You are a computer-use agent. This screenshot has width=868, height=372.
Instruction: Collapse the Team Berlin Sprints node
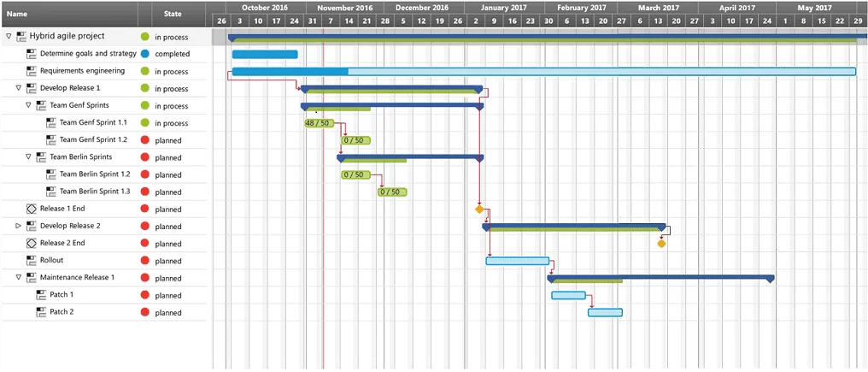coord(28,156)
